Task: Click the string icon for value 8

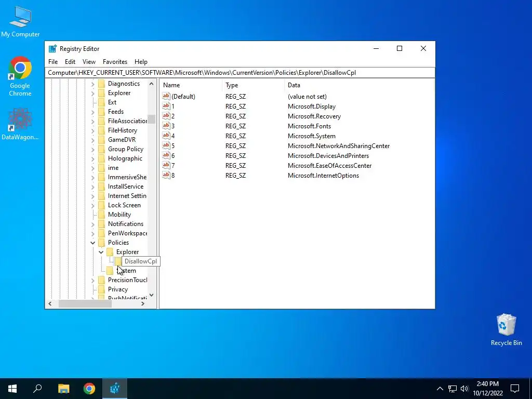Action: pos(166,175)
